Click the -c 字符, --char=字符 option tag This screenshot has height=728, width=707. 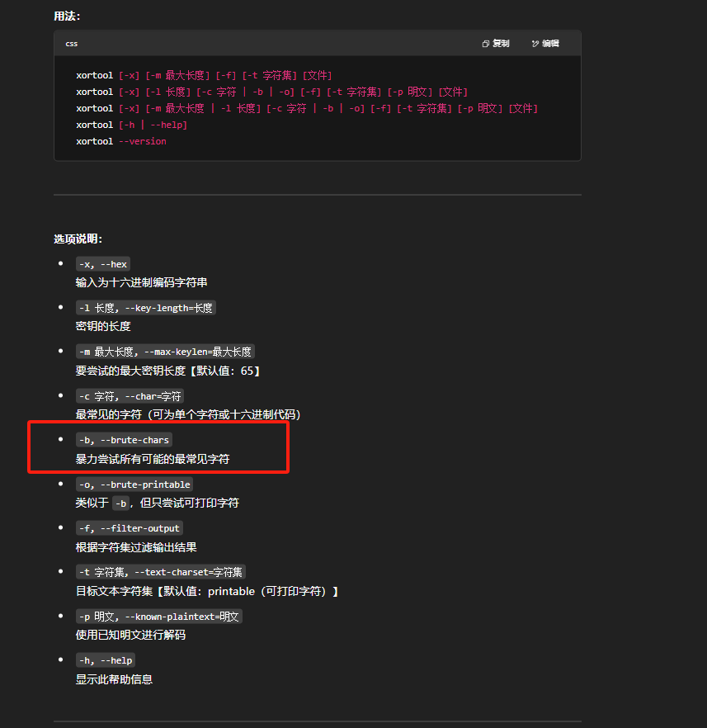[130, 396]
